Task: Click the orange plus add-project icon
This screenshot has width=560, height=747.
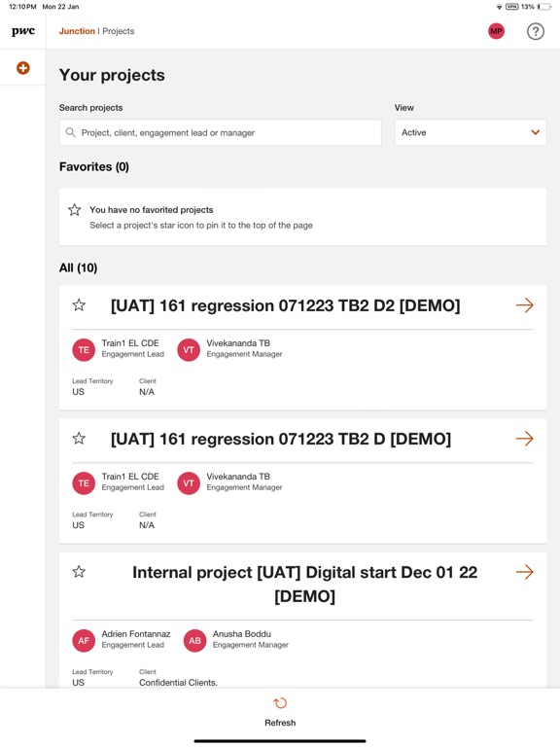Action: click(x=23, y=68)
